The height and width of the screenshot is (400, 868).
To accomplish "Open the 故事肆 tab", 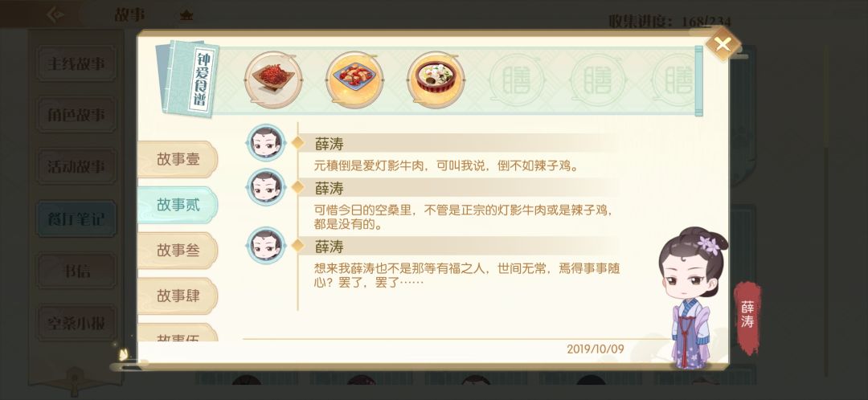I will [x=178, y=296].
